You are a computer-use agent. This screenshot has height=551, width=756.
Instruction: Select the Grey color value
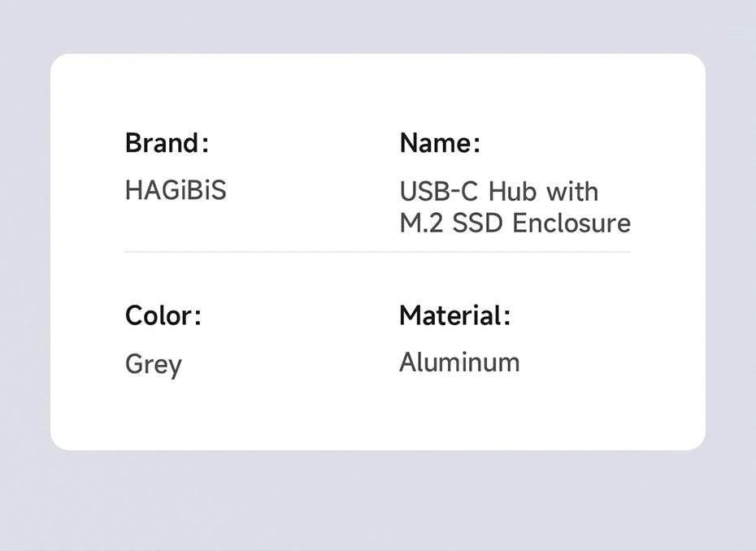click(x=154, y=364)
